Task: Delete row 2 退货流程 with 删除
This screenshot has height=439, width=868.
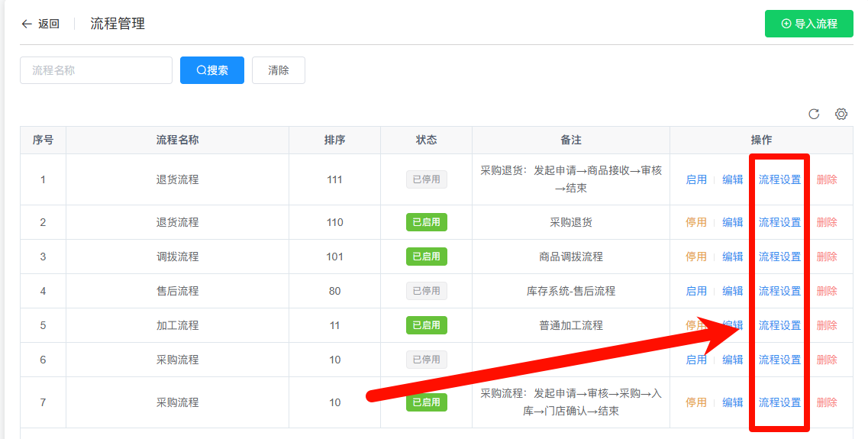Action: (x=827, y=222)
